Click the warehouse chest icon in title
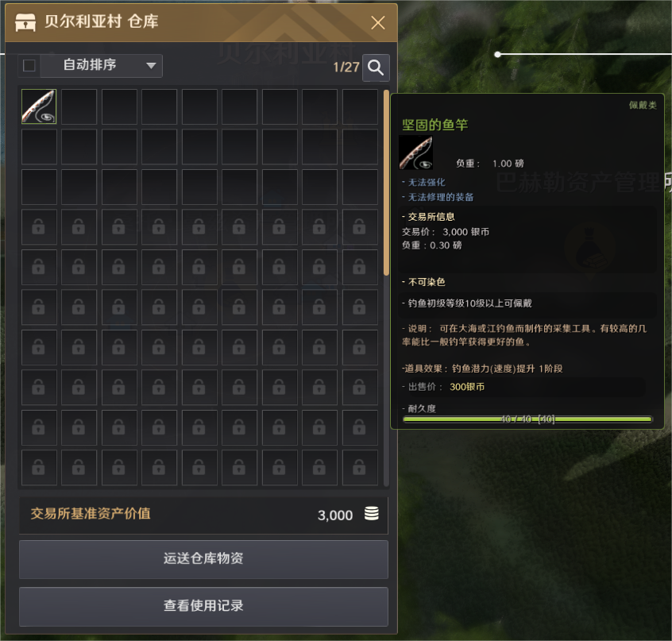 click(25, 22)
